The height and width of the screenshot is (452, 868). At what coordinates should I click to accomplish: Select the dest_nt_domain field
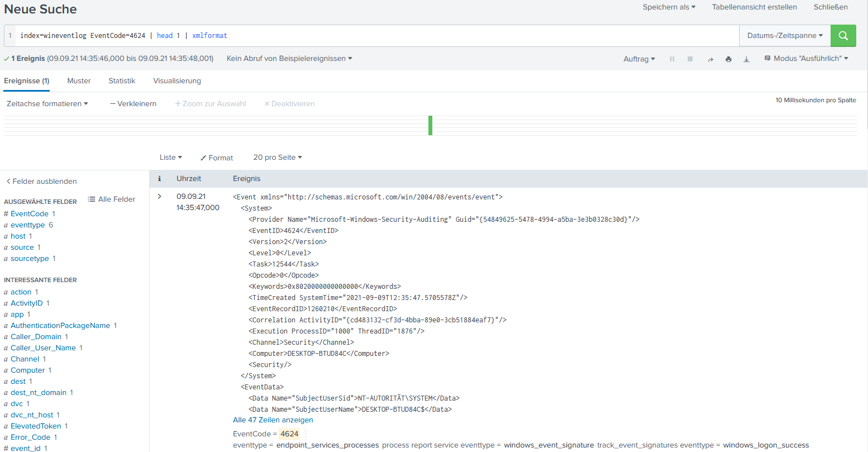click(39, 393)
